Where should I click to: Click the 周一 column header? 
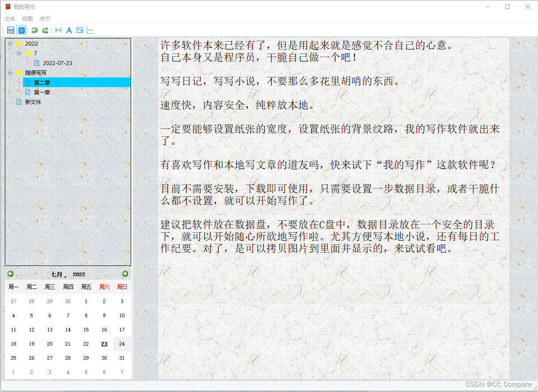pos(13,287)
